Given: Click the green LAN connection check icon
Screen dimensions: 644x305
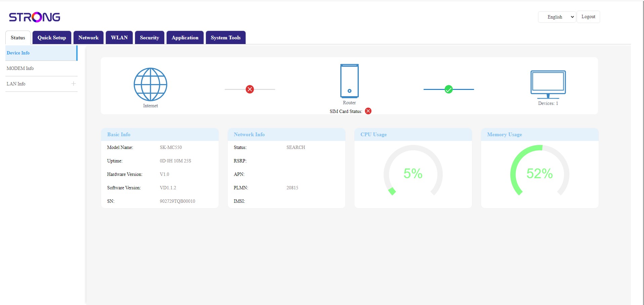Looking at the screenshot, I should [x=448, y=89].
